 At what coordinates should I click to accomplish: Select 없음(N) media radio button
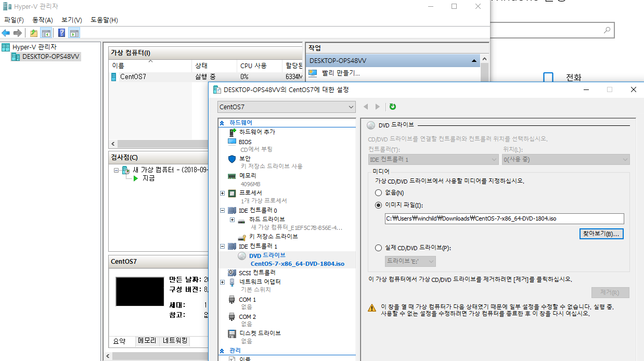pos(379,193)
